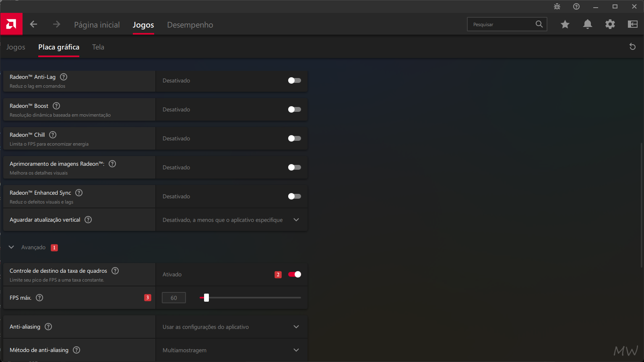Screen dimensions: 644x362
Task: Go to Página inicial
Action: [x=97, y=25]
